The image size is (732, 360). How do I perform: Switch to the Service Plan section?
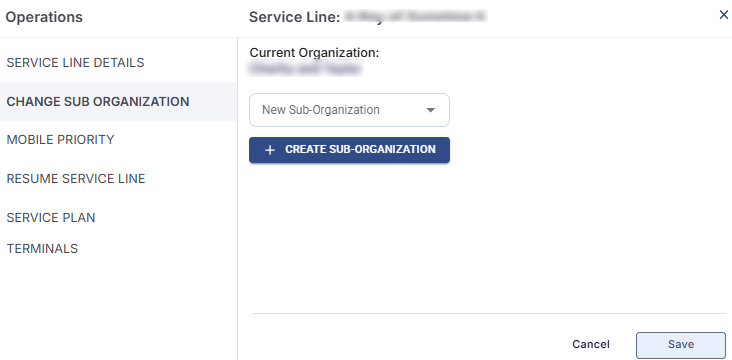[51, 218]
